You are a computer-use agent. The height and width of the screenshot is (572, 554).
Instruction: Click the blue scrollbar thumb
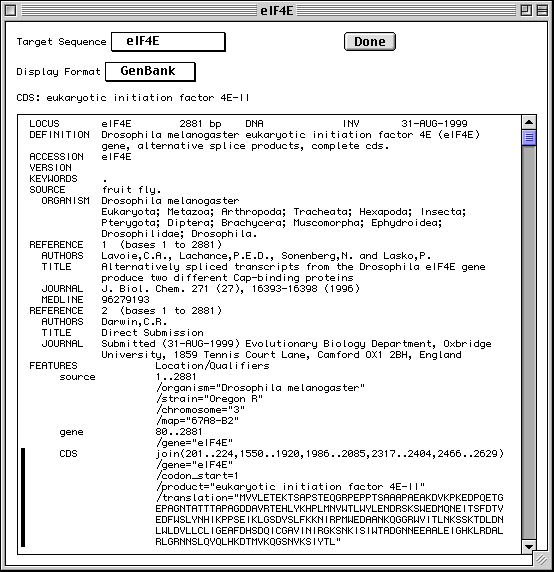529,138
